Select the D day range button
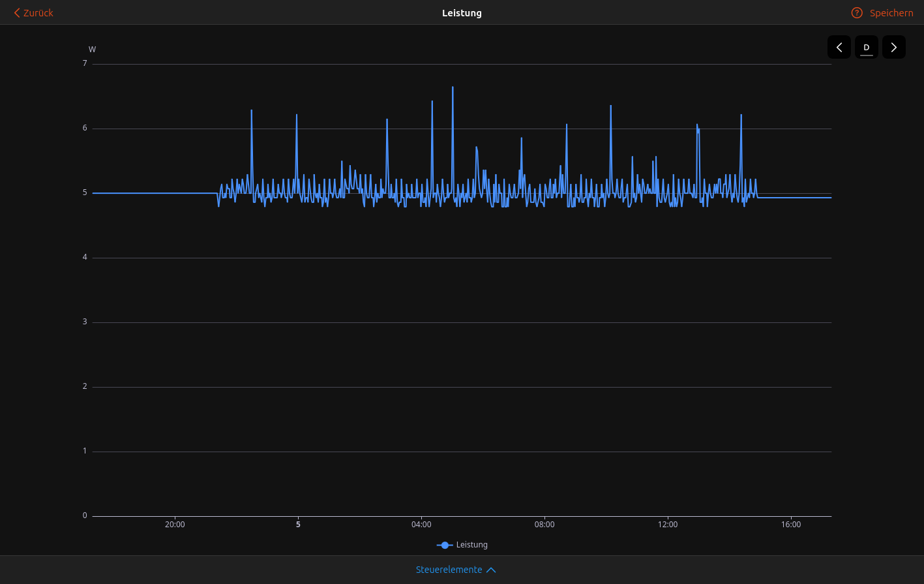 pyautogui.click(x=867, y=47)
